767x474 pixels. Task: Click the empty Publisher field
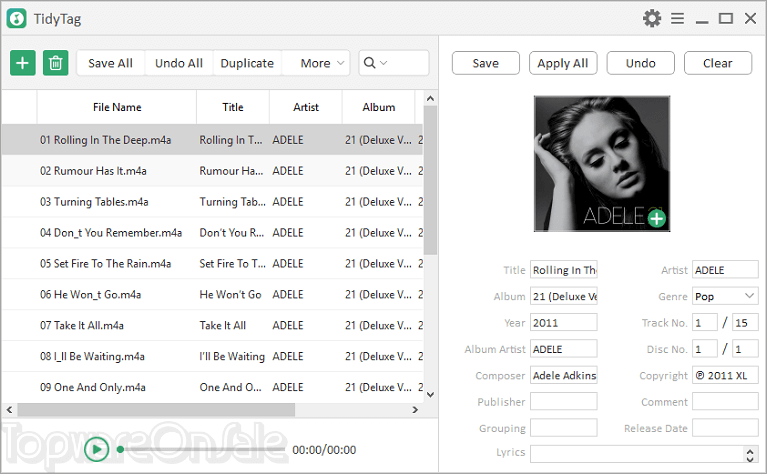tap(564, 402)
